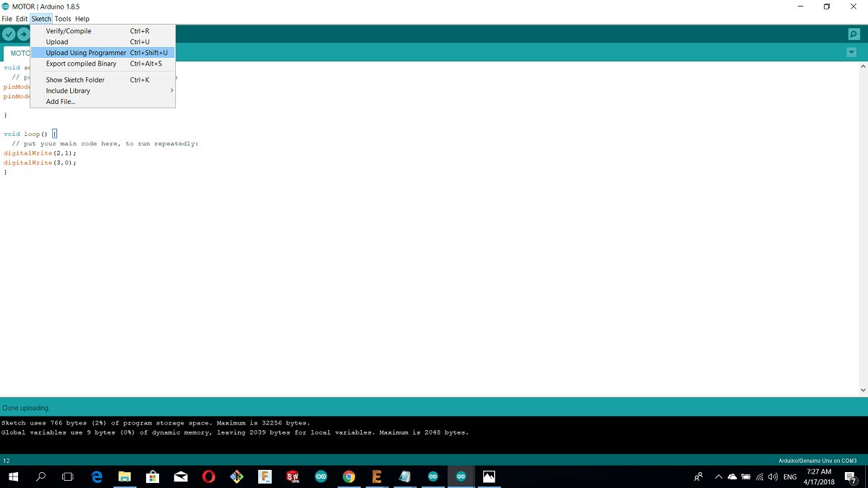Open the Edit menu
Image resolution: width=868 pixels, height=488 pixels.
click(x=22, y=19)
